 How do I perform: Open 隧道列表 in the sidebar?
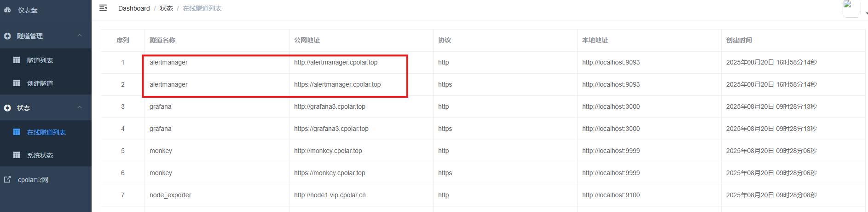pos(40,60)
